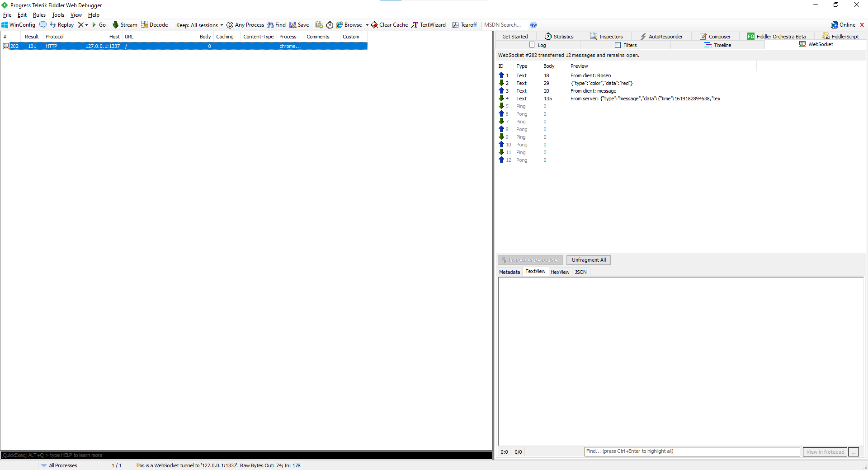This screenshot has width=868, height=470.
Task: Click the View in Notepad button
Action: coord(825,452)
